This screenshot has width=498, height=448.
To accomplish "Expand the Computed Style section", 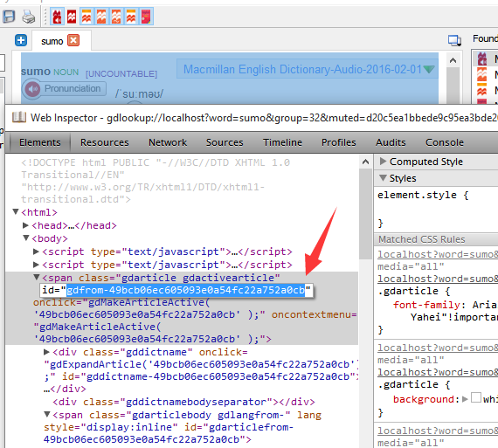I will click(383, 162).
